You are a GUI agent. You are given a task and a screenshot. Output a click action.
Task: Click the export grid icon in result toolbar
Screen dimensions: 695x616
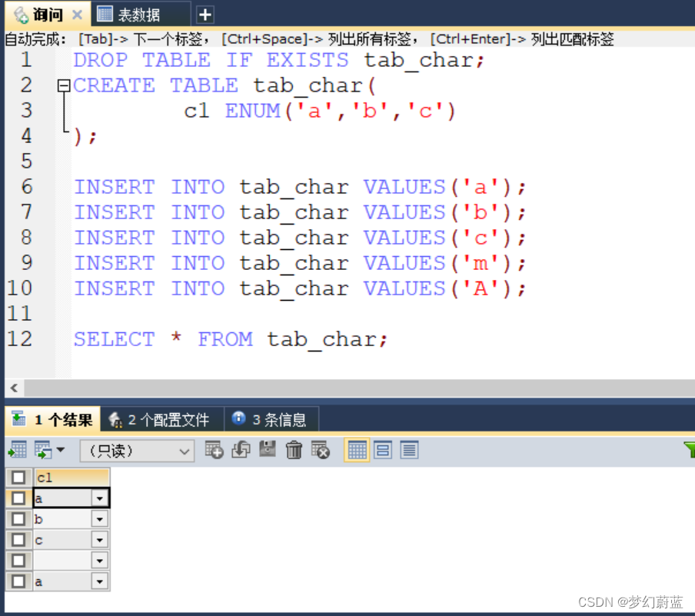tap(18, 450)
